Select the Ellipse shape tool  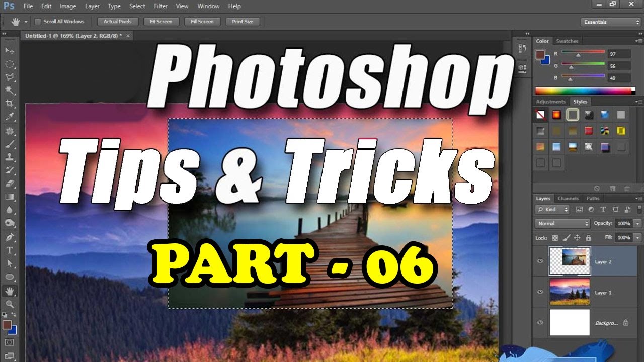point(10,277)
